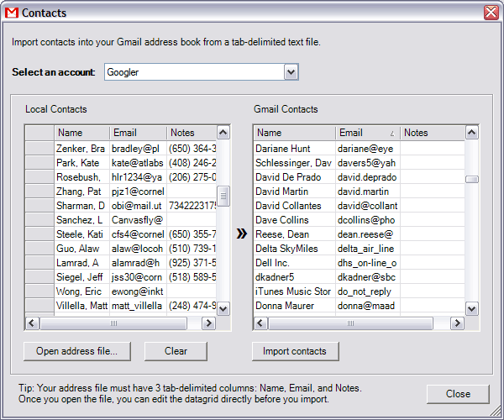Click the Gmail contact 'Delta SkyMiles'

295,249
